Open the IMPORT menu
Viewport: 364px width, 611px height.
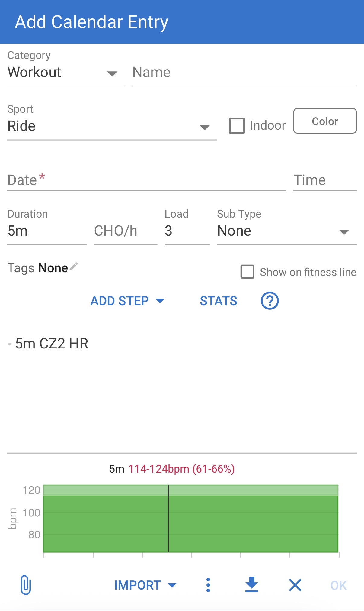(145, 585)
